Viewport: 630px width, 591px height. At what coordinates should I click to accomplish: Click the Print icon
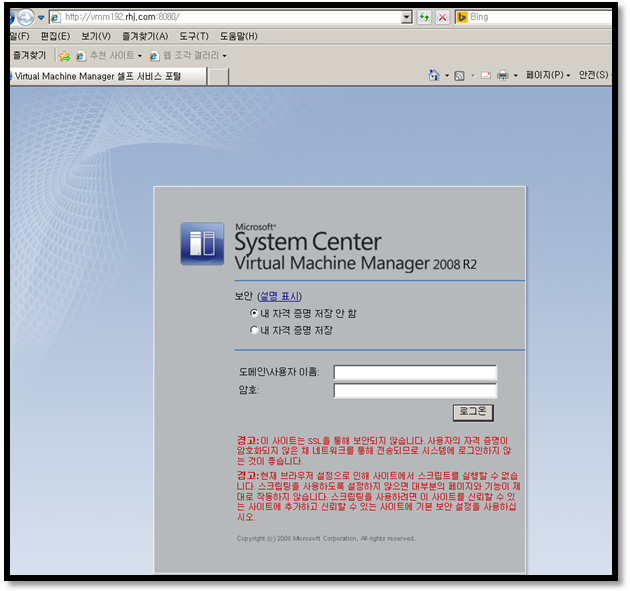[503, 75]
